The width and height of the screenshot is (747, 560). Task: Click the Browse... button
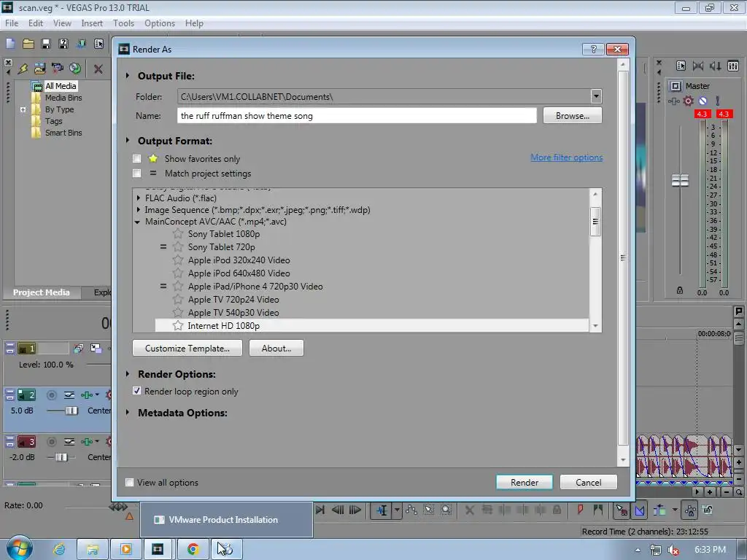[573, 116]
